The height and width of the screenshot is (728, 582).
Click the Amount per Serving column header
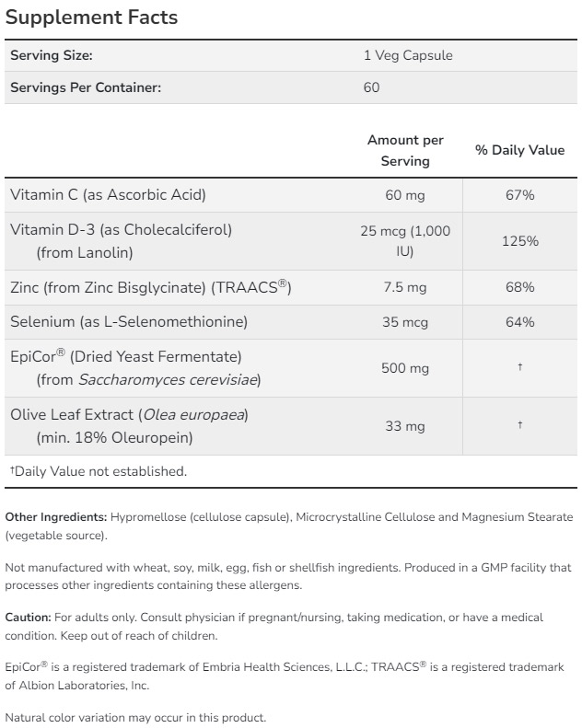(405, 150)
